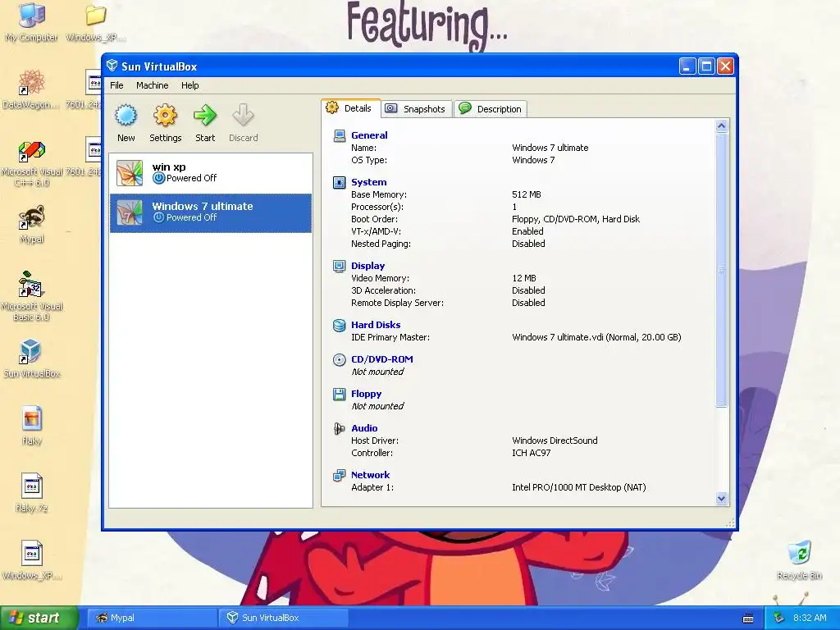Open the CD/DVD-ROM settings link
The image size is (840, 630).
tap(382, 359)
